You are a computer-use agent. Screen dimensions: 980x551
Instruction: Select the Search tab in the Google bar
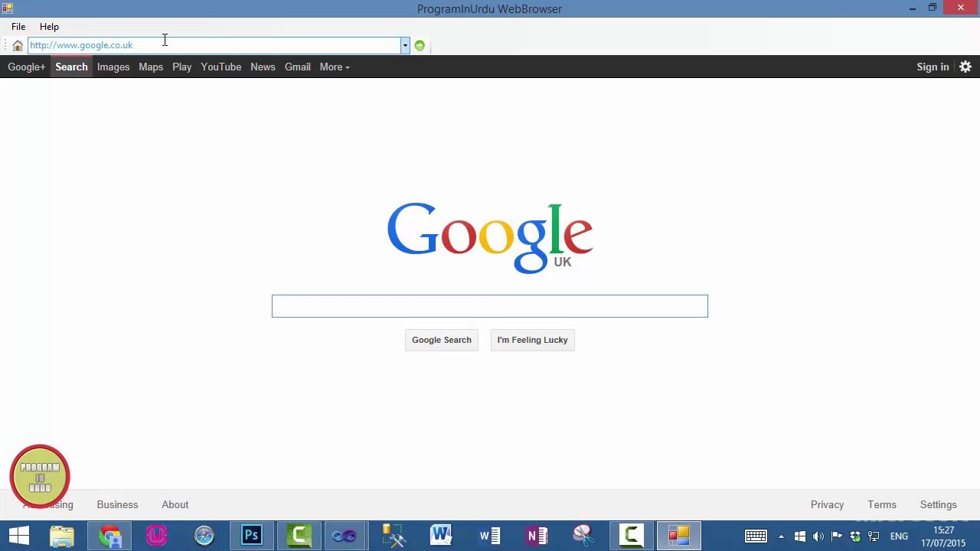pyautogui.click(x=71, y=67)
